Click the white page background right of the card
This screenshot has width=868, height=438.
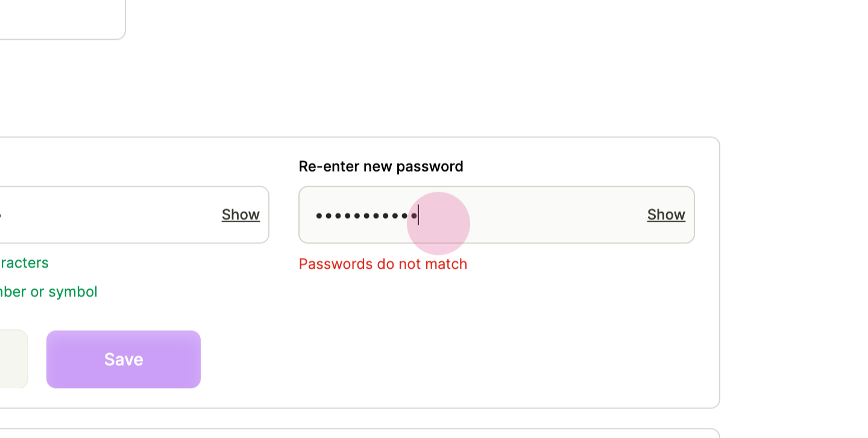tap(794, 271)
